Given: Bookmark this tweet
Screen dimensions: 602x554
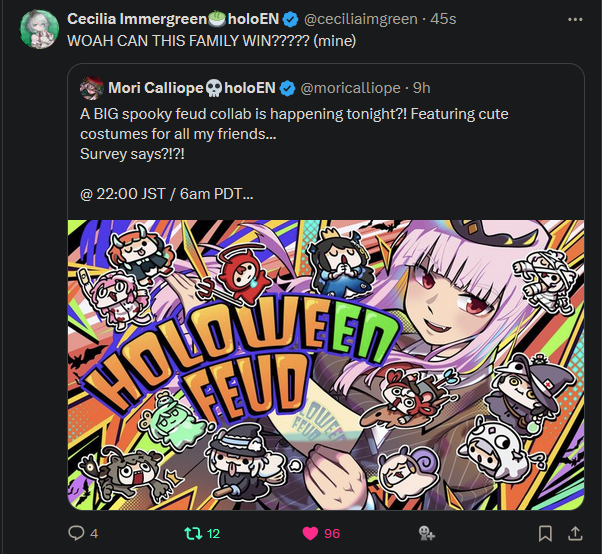Looking at the screenshot, I should point(545,533).
